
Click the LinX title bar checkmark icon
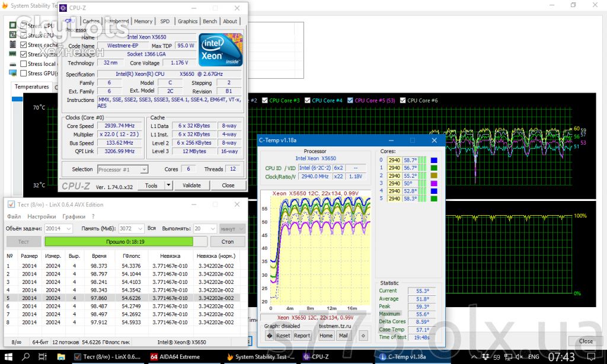pyautogui.click(x=11, y=205)
